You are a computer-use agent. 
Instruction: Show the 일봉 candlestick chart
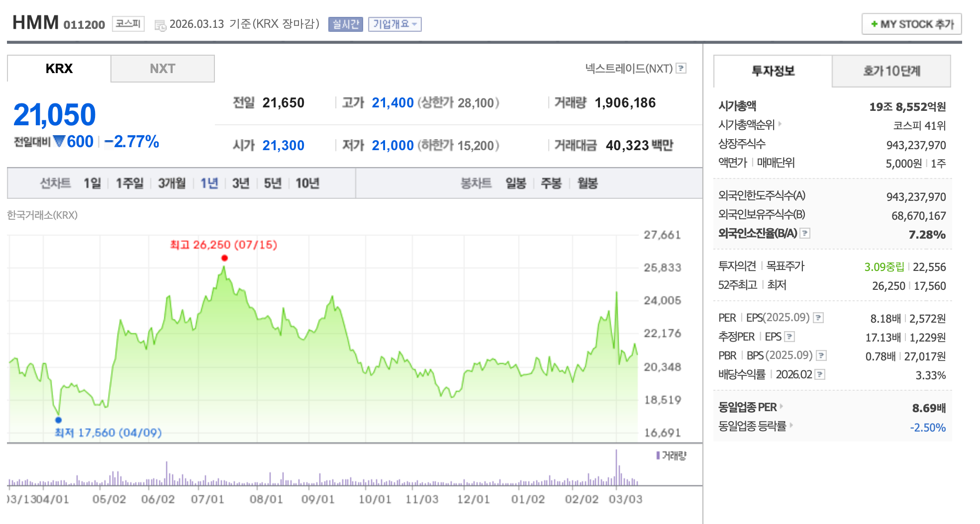[516, 183]
